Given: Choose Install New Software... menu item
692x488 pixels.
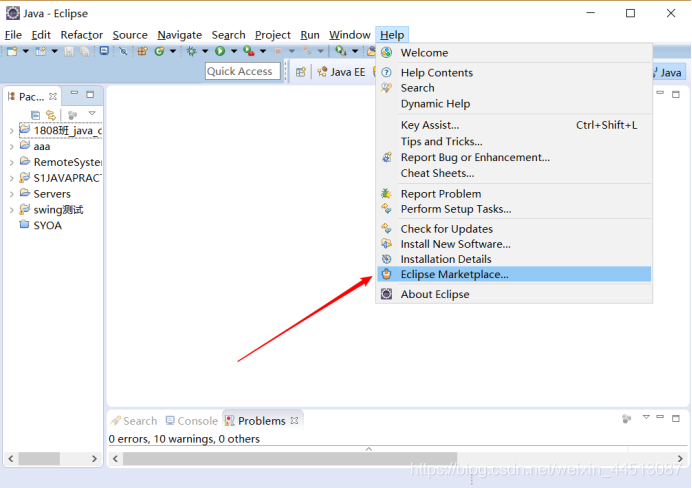Looking at the screenshot, I should click(514, 244).
